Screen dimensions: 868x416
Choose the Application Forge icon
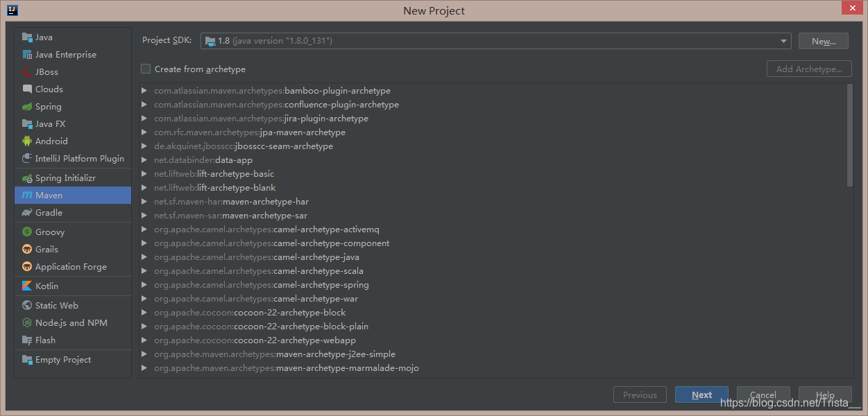[x=27, y=267]
